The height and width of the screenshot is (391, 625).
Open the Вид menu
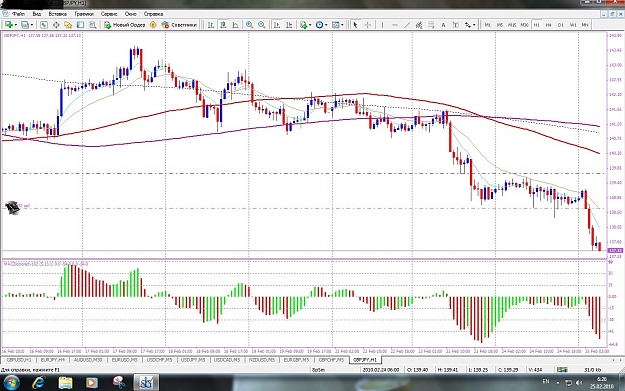click(37, 14)
